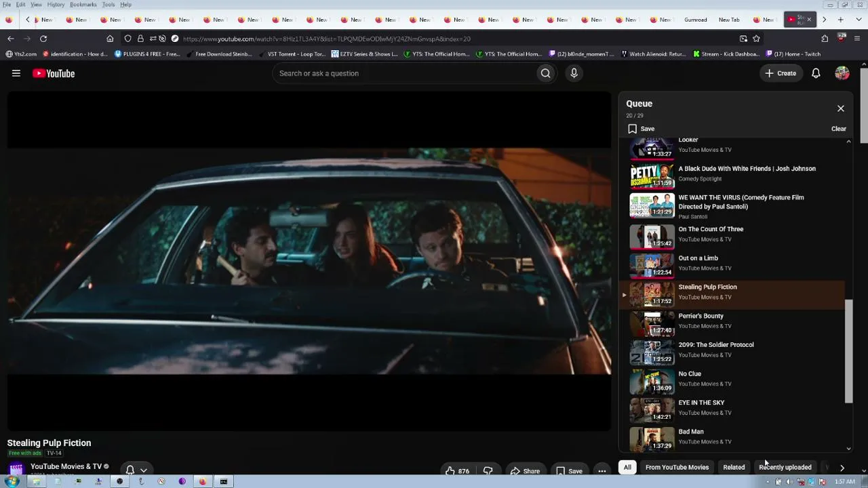Image resolution: width=868 pixels, height=488 pixels.
Task: Select the Related filter chip
Action: point(734,467)
